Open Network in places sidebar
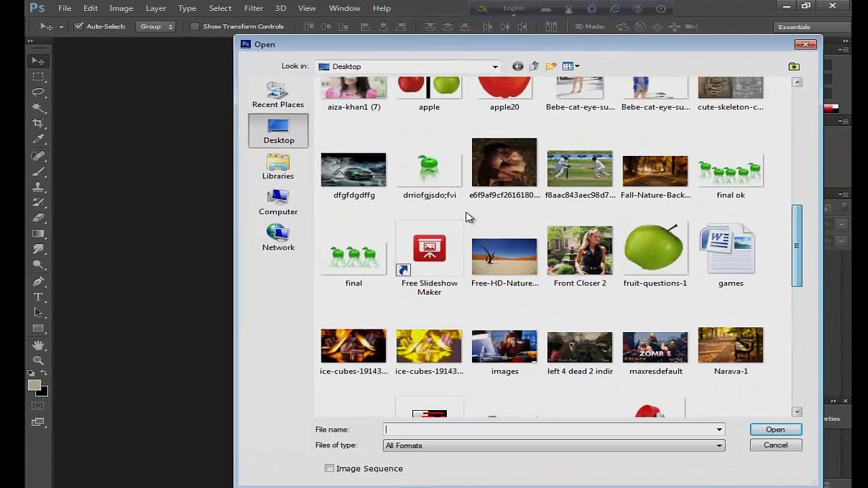The width and height of the screenshot is (868, 488). [x=278, y=239]
